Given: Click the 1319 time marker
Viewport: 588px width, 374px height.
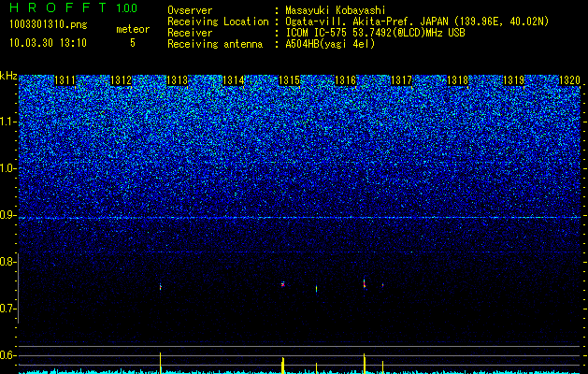Looking at the screenshot, I should point(513,80).
